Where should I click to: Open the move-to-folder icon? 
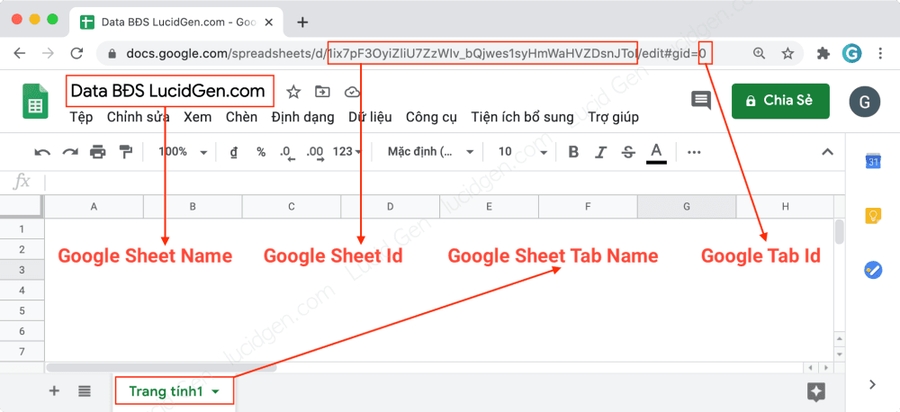(323, 91)
